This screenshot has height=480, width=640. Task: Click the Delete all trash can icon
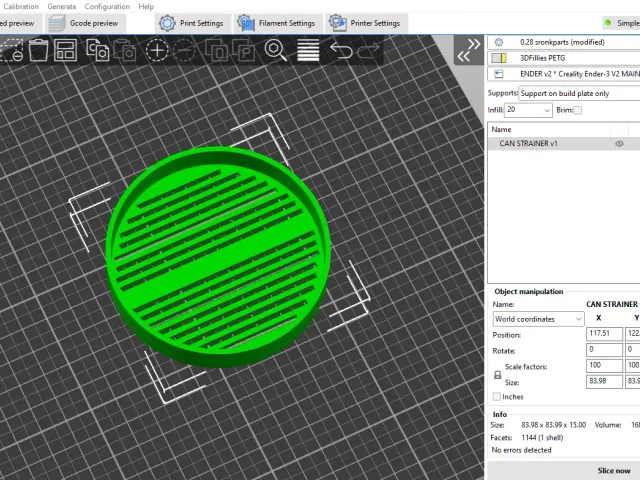point(38,50)
